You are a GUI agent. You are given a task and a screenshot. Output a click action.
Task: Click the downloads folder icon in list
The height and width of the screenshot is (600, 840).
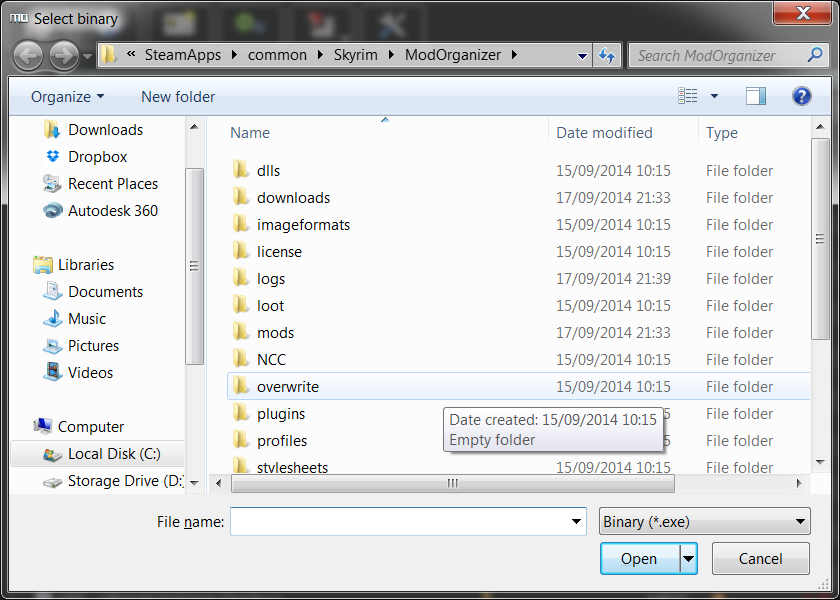click(241, 197)
